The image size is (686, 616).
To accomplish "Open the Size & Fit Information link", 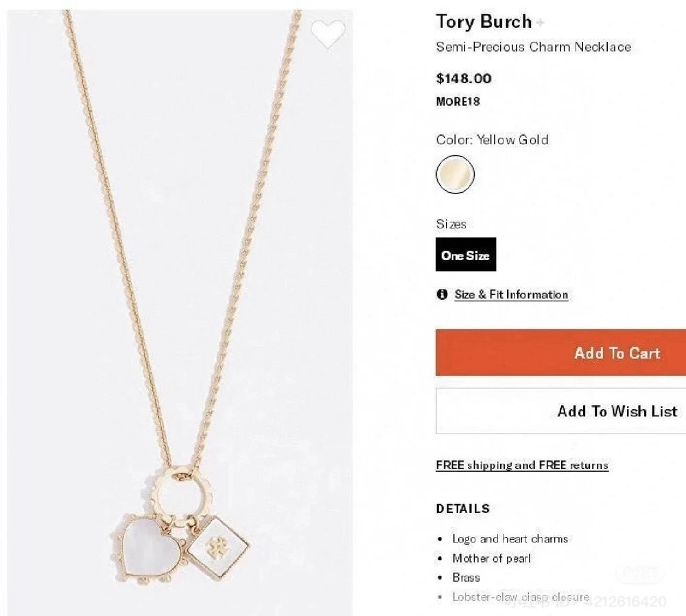I will pyautogui.click(x=511, y=294).
